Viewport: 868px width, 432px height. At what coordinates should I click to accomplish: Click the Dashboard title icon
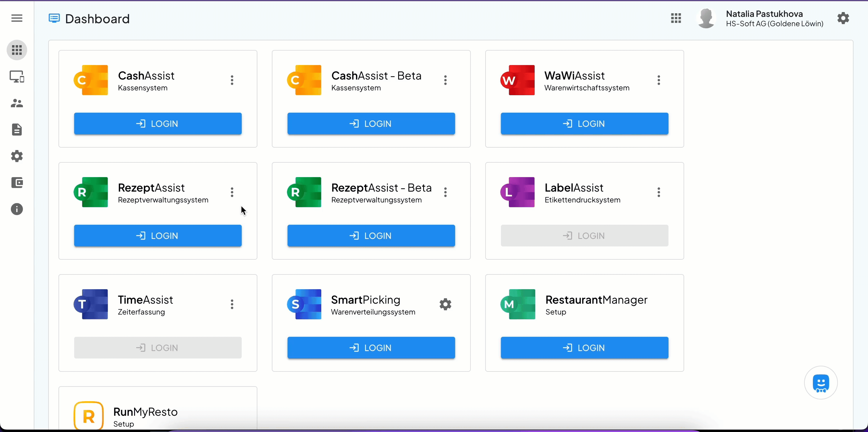[54, 18]
